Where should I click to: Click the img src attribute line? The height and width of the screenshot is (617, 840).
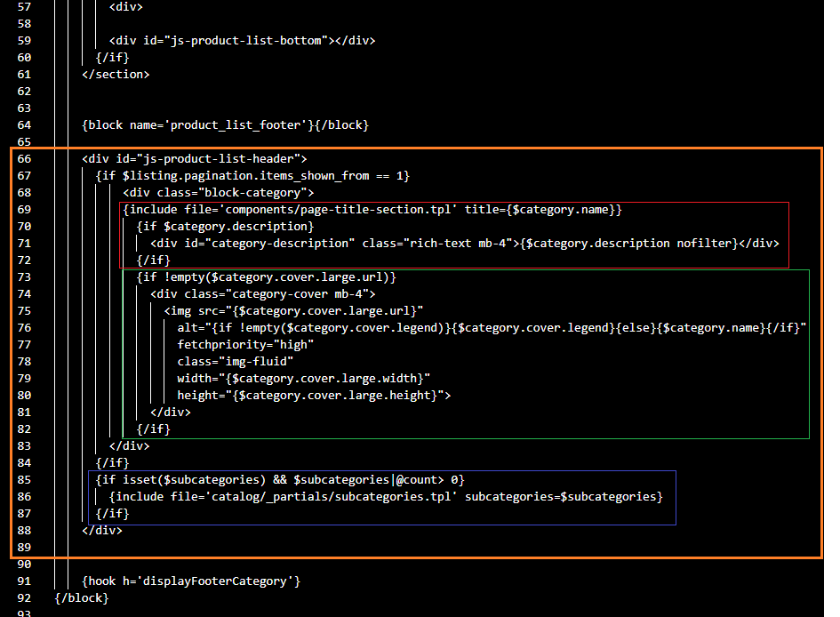click(x=293, y=311)
